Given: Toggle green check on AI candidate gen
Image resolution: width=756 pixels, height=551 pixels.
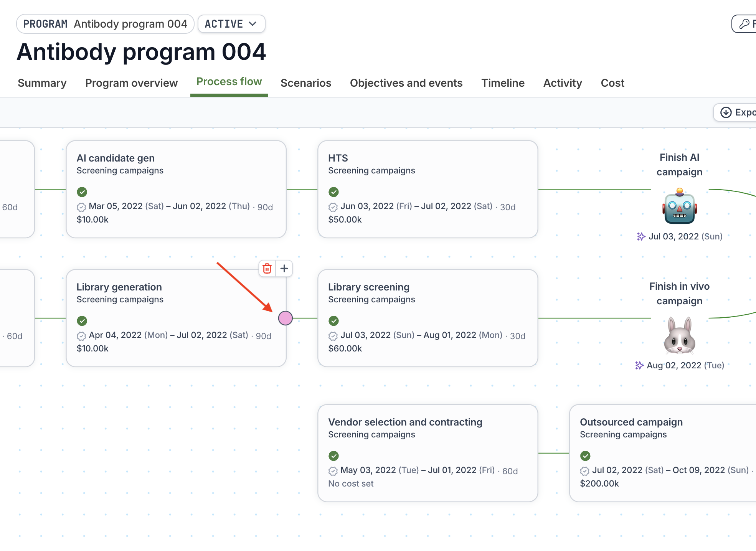Looking at the screenshot, I should (82, 192).
